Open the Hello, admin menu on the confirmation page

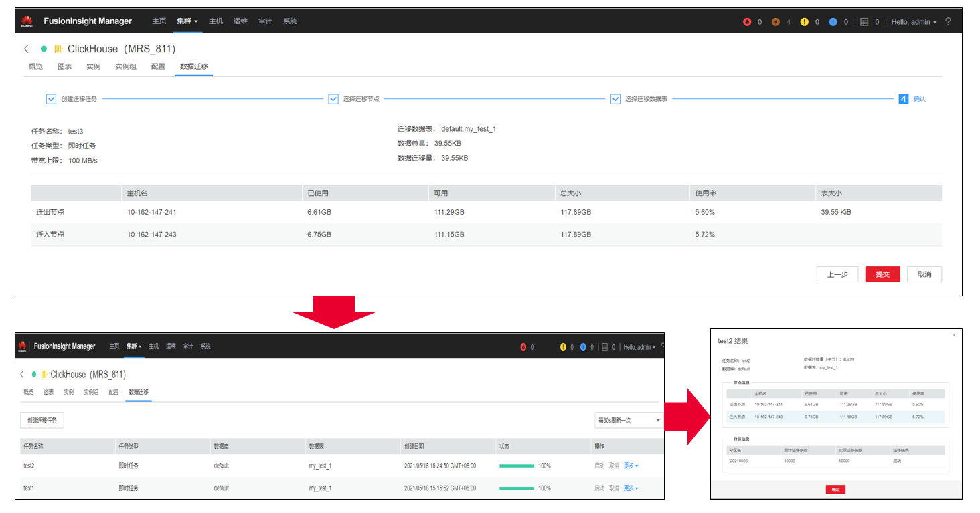[x=914, y=22]
